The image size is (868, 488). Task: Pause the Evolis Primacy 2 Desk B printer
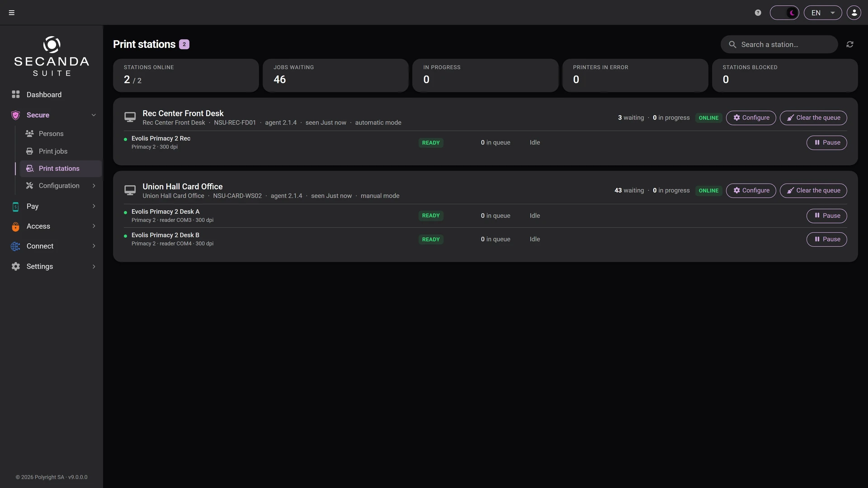(826, 239)
